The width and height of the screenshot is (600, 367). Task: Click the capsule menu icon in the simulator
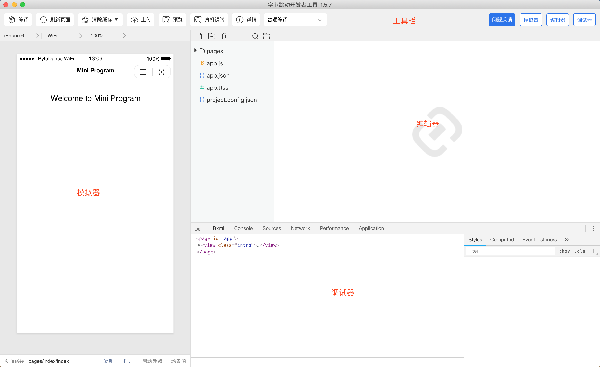[x=143, y=72]
